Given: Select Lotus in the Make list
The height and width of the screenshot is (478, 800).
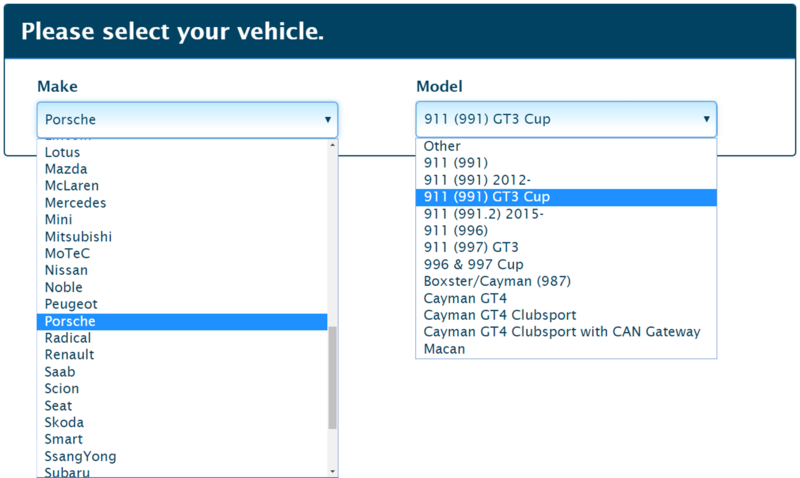Looking at the screenshot, I should 182,152.
